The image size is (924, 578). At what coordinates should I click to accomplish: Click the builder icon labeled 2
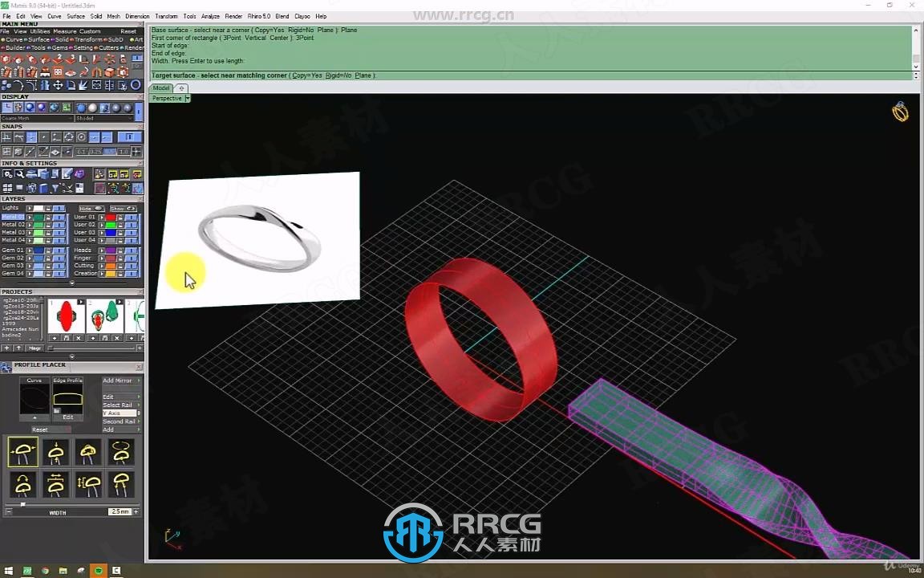[x=59, y=59]
